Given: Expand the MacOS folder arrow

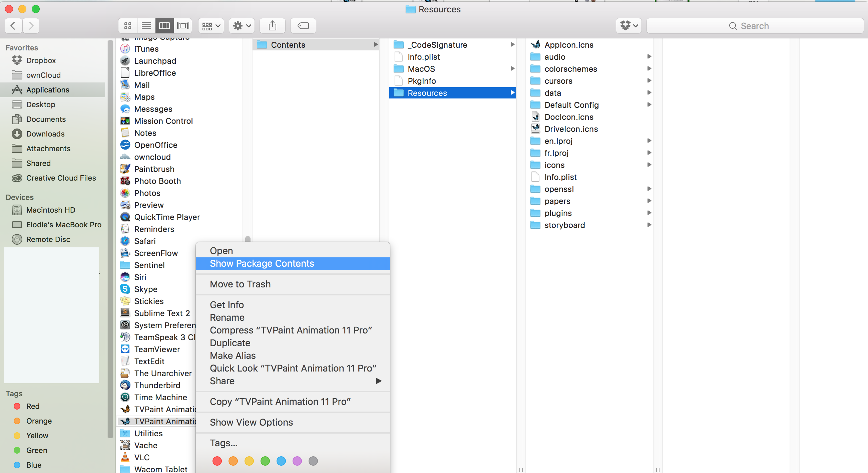Looking at the screenshot, I should (x=512, y=68).
